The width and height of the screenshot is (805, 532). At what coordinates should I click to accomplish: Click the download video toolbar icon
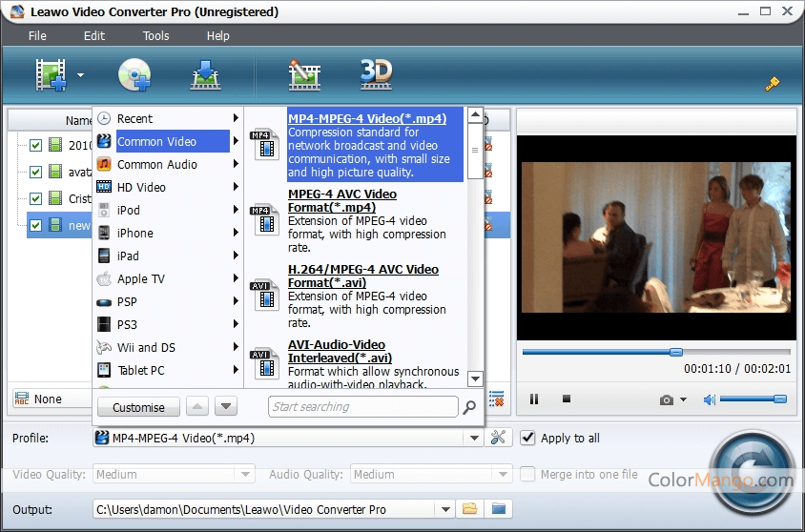(x=205, y=74)
